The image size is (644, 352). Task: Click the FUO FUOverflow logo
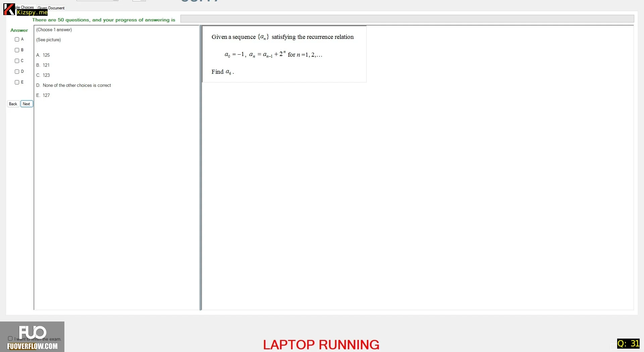(x=32, y=337)
